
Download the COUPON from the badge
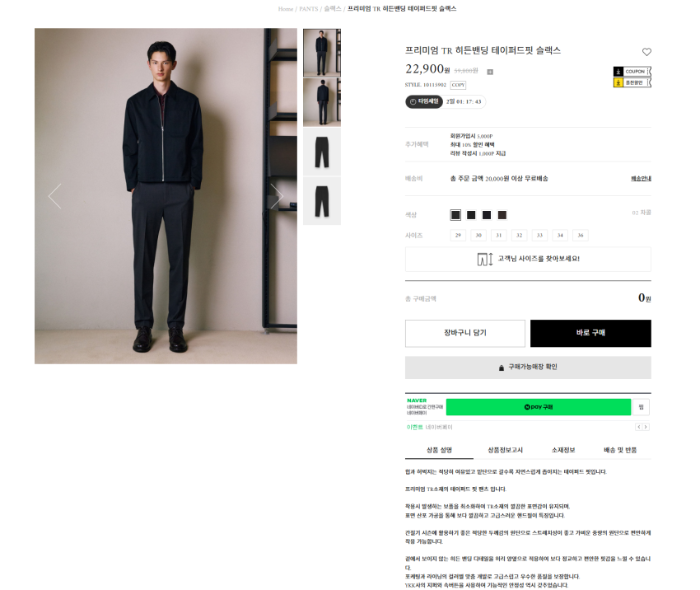(x=632, y=72)
